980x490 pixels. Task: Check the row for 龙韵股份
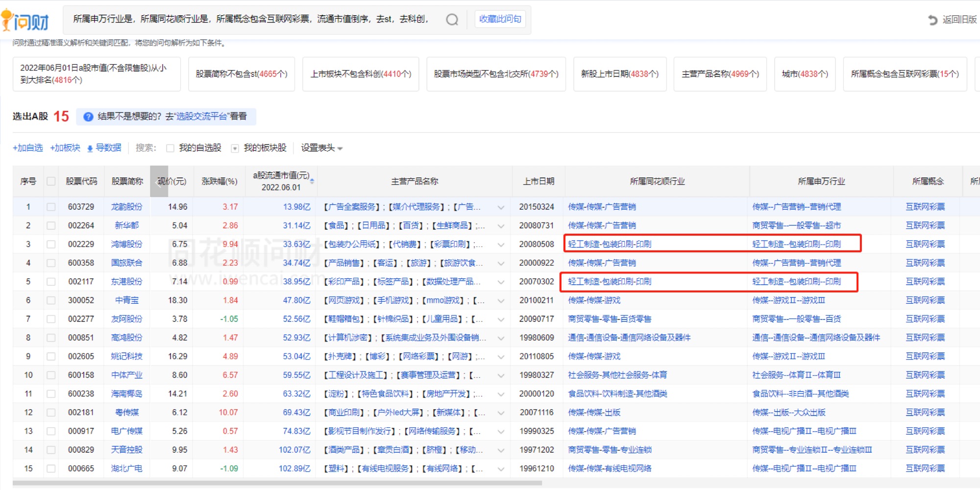[51, 207]
